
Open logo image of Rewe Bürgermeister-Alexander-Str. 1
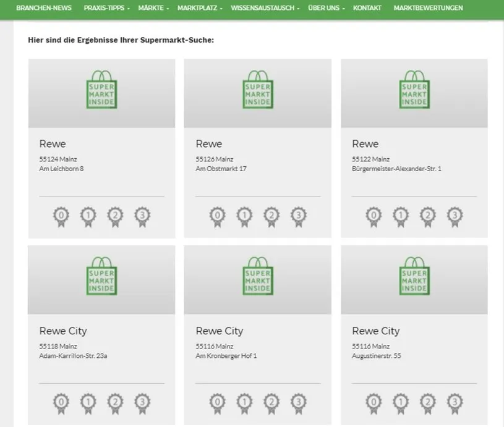click(414, 90)
